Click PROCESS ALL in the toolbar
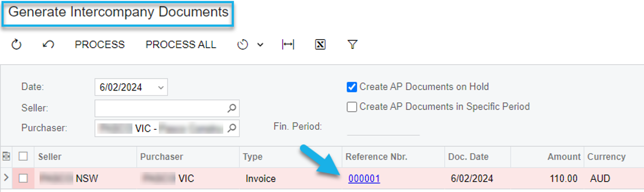 (x=181, y=45)
